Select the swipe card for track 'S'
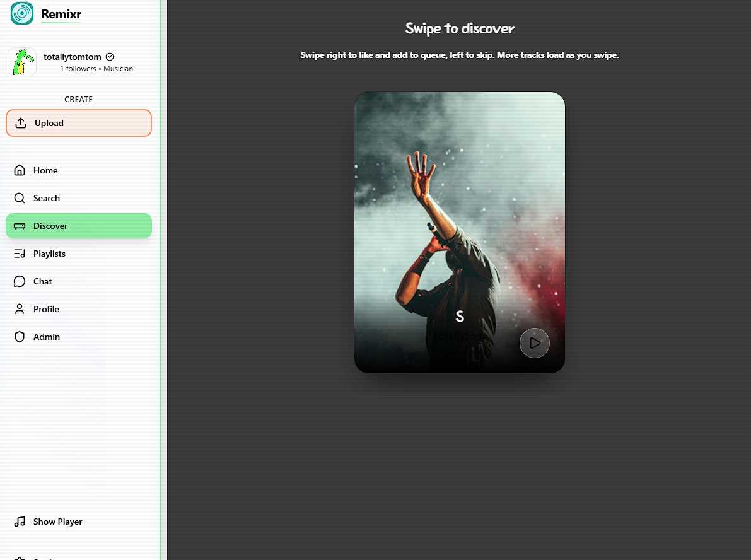This screenshot has height=560, width=751. point(459,232)
